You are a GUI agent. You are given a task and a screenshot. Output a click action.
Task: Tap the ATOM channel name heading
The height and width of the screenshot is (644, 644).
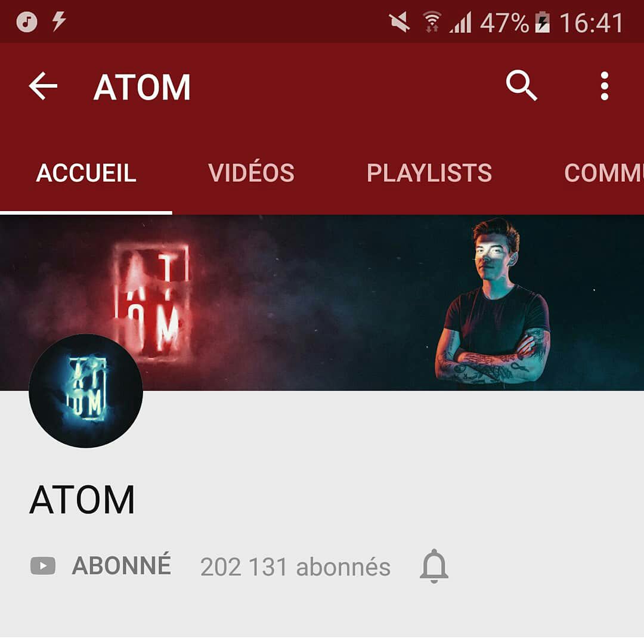82,500
